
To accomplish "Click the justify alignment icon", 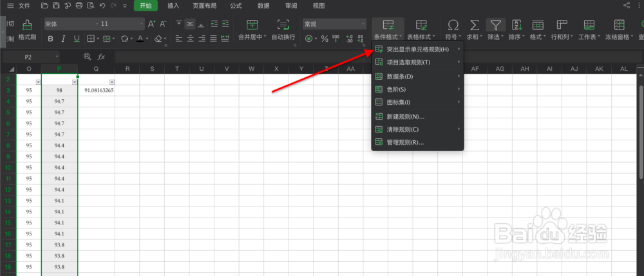I will pyautogui.click(x=214, y=39).
